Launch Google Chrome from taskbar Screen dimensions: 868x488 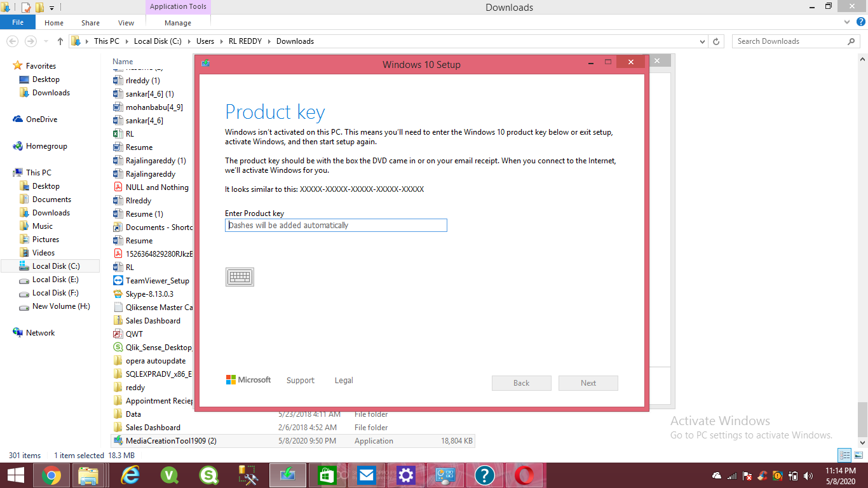pos(51,475)
